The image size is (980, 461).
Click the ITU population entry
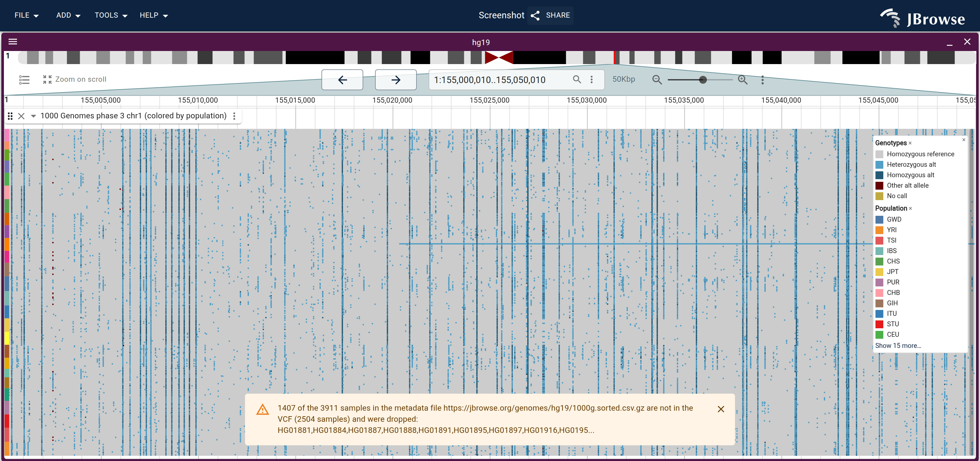(x=887, y=314)
